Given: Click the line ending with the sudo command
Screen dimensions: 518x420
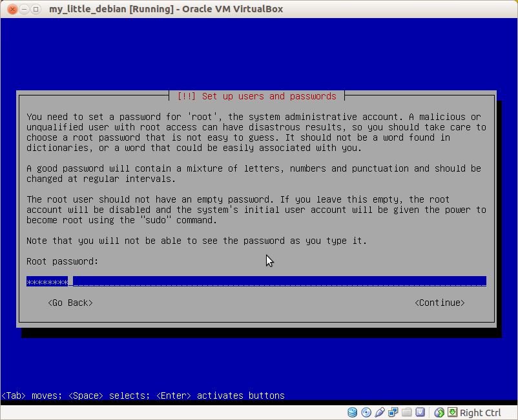Looking at the screenshot, I should pyautogui.click(x=121, y=221).
